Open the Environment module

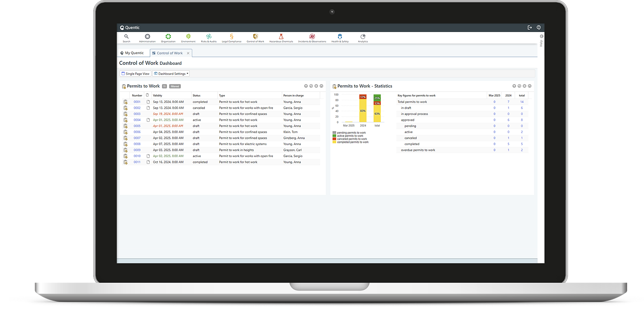tap(188, 38)
